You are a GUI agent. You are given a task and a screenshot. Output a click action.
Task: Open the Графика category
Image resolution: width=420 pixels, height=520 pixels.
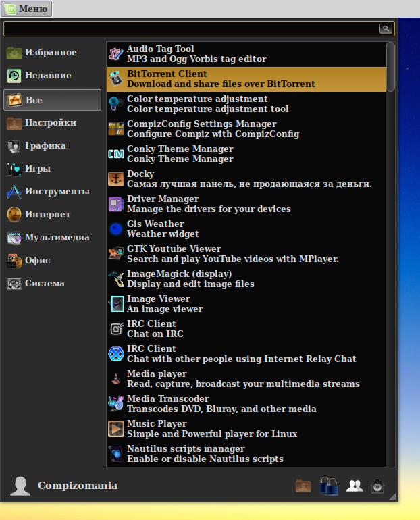tap(53, 146)
